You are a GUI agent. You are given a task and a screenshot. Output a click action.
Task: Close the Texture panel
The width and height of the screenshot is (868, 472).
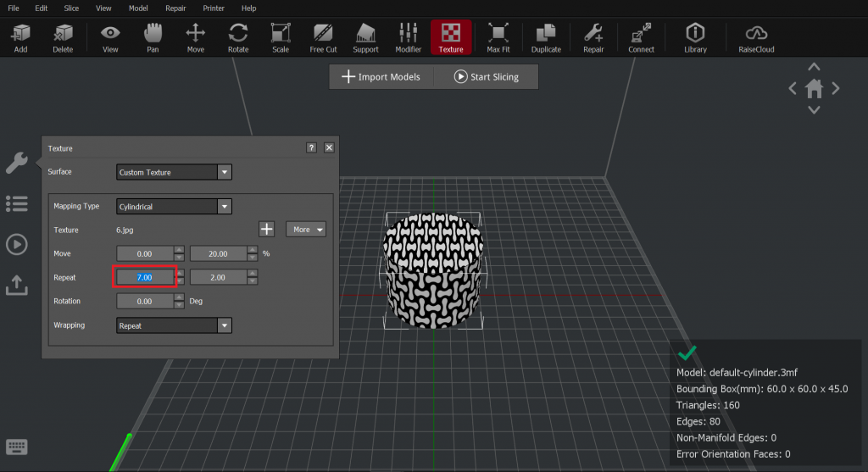click(x=329, y=147)
